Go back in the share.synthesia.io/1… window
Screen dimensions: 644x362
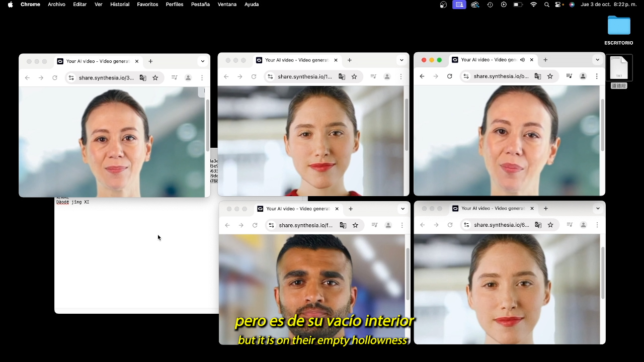(226, 77)
